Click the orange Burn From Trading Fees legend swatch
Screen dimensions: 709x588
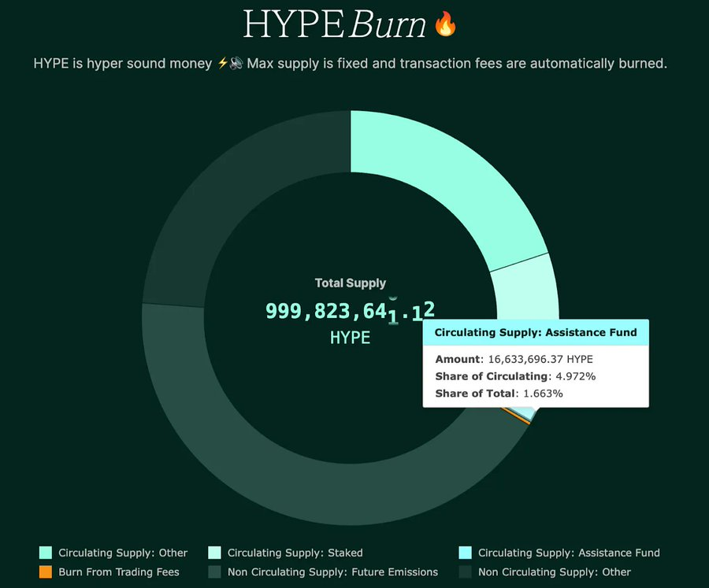(46, 572)
